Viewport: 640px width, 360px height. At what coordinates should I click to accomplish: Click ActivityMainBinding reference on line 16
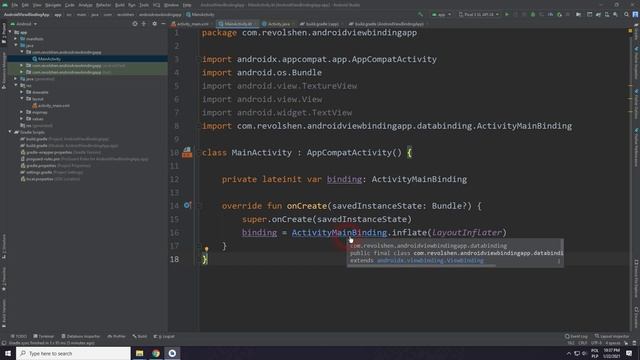tap(339, 232)
